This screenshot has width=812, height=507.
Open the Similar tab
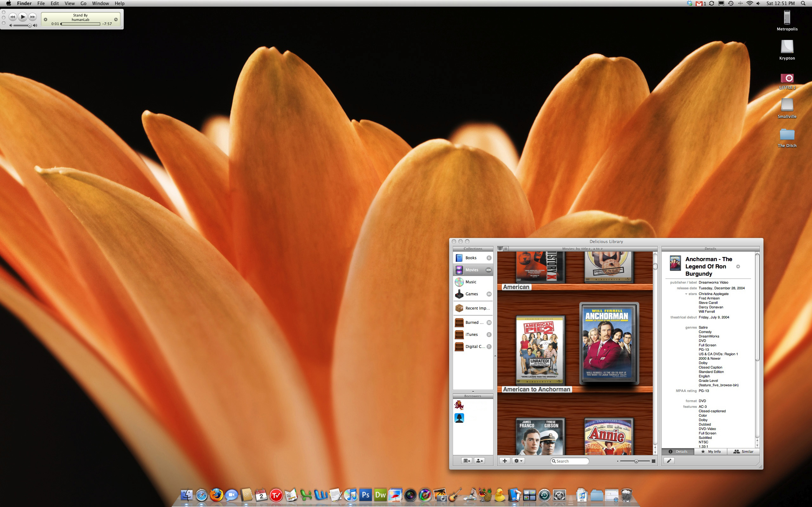(x=743, y=452)
